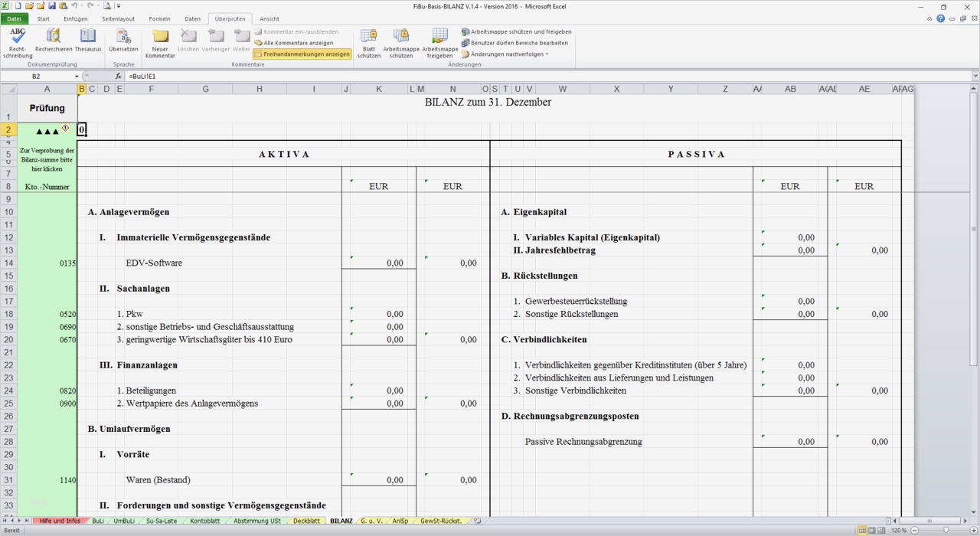Minimize the ribbon with the caret icon

tap(929, 18)
